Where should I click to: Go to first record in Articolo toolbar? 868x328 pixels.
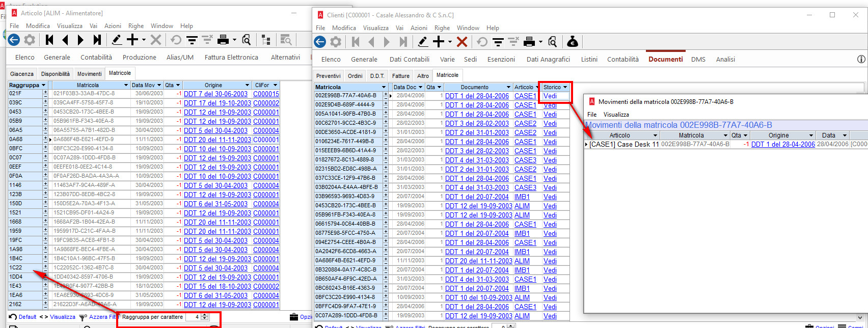pyautogui.click(x=49, y=40)
